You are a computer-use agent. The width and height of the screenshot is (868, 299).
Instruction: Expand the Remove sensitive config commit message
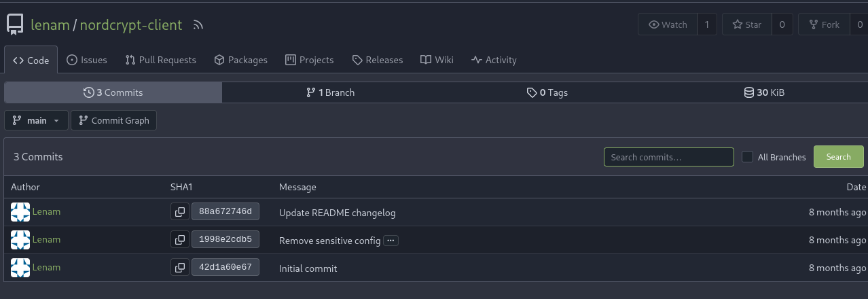click(x=391, y=241)
